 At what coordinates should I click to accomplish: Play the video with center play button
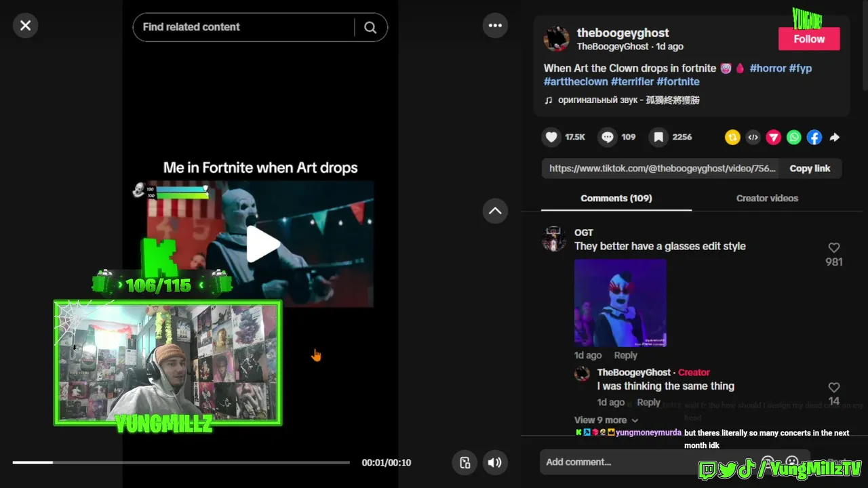pyautogui.click(x=262, y=245)
